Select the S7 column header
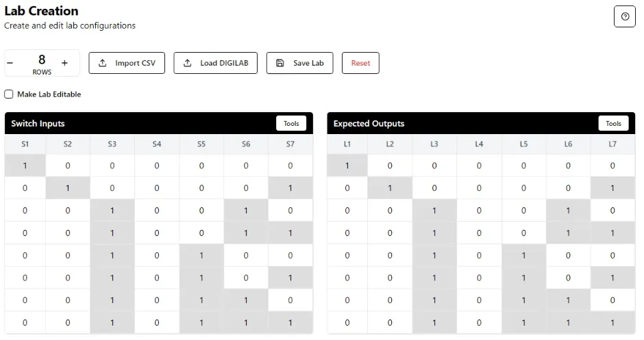Image resolution: width=644 pixels, height=340 pixels. pyautogui.click(x=290, y=144)
